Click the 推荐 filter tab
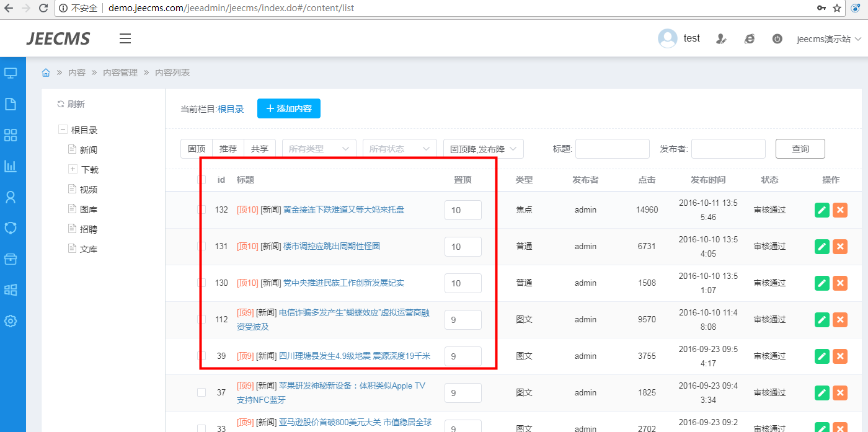868x432 pixels. (228, 149)
